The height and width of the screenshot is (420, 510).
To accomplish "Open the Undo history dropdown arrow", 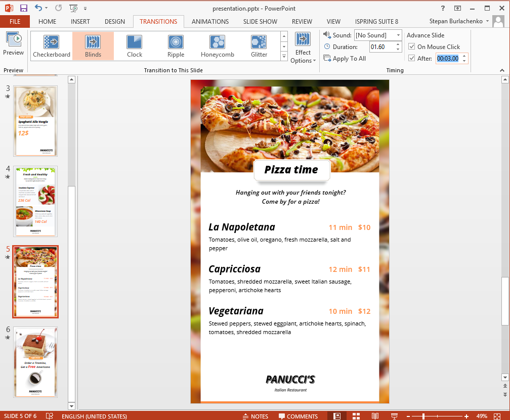I will 46,8.
